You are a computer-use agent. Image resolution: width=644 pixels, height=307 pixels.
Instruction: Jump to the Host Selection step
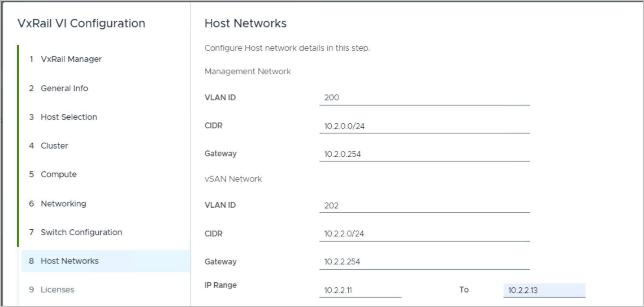click(x=69, y=117)
